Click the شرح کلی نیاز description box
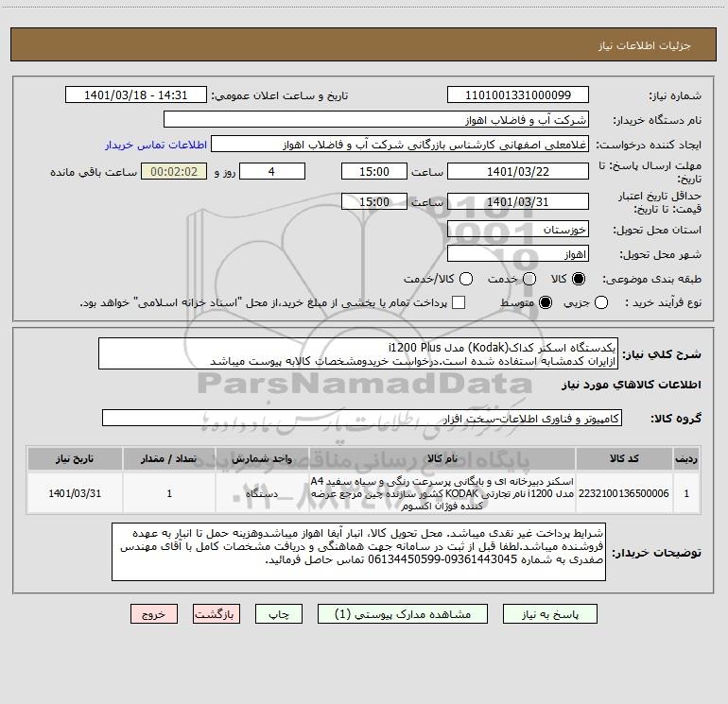This screenshot has width=728, height=704. click(x=358, y=353)
